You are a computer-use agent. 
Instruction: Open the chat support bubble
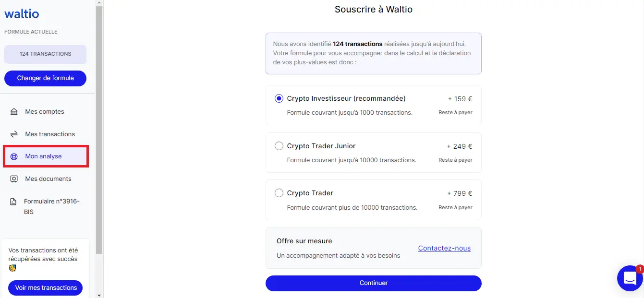click(x=630, y=278)
